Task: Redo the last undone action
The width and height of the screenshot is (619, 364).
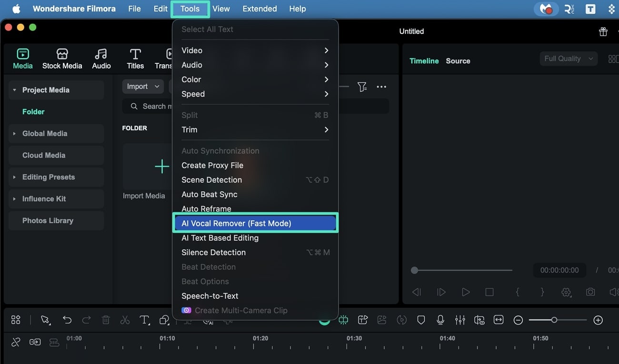Action: 86,320
